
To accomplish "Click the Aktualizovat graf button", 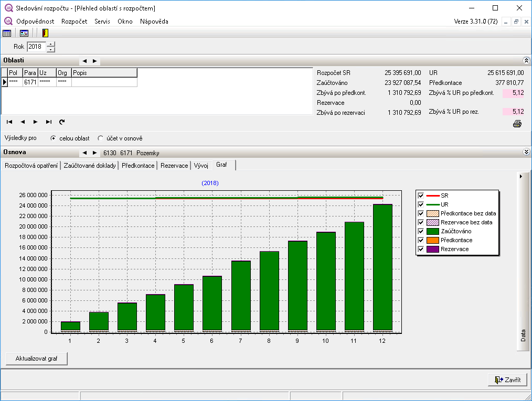I will point(37,359).
